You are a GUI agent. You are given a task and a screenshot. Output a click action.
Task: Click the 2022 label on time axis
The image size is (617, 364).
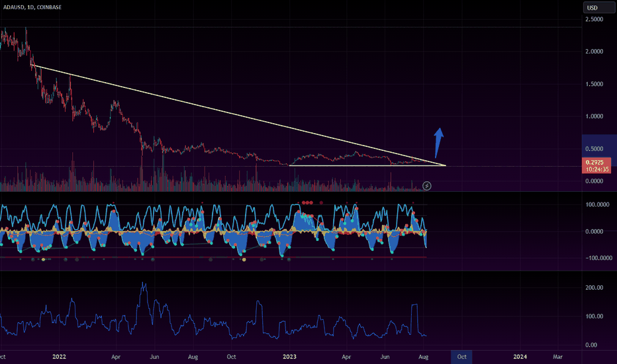(x=59, y=357)
